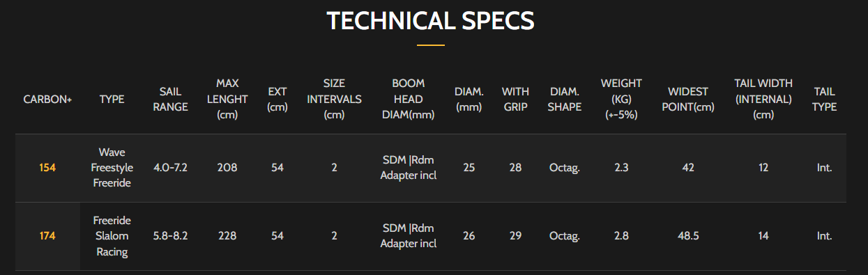Click the 5.8-8.2 sail range value
Screen dimensions: 868x275
click(171, 236)
